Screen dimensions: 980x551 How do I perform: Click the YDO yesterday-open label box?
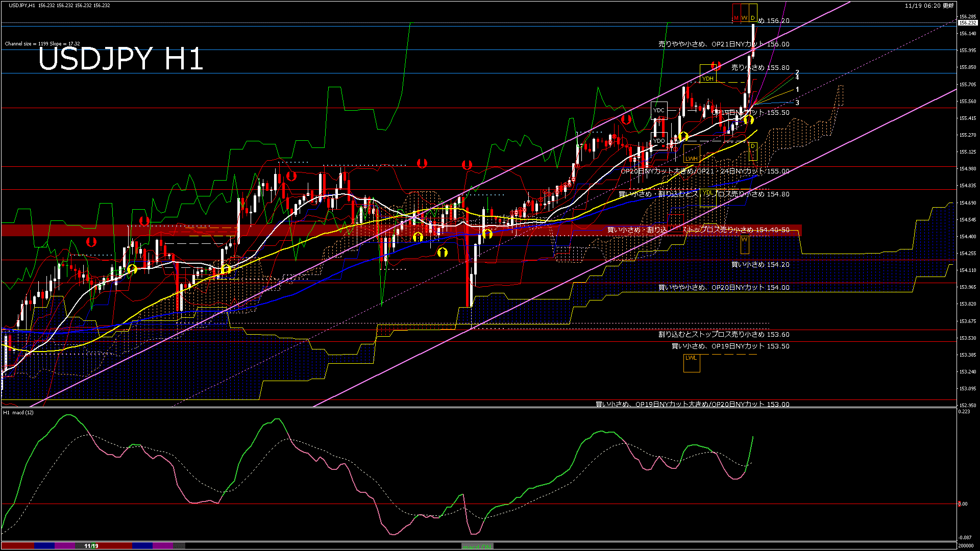(x=659, y=141)
